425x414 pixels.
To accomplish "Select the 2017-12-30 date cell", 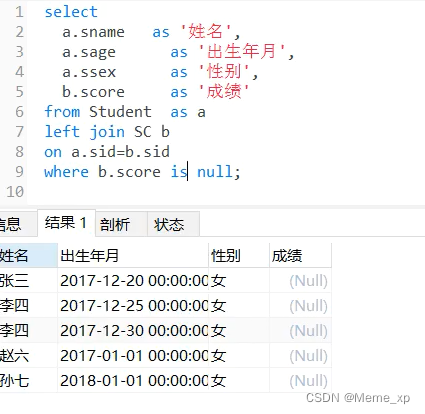I will [x=133, y=330].
